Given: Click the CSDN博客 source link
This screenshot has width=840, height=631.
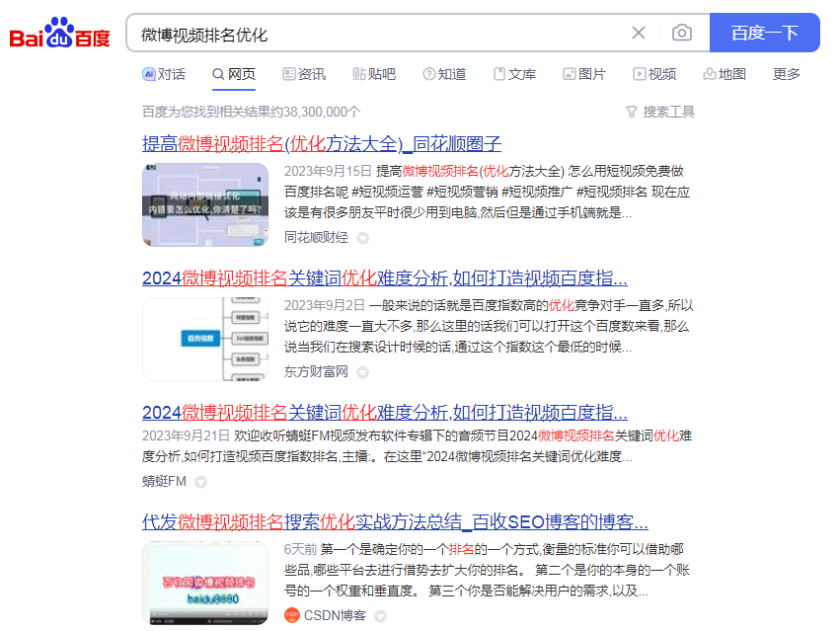Looking at the screenshot, I should 335,615.
